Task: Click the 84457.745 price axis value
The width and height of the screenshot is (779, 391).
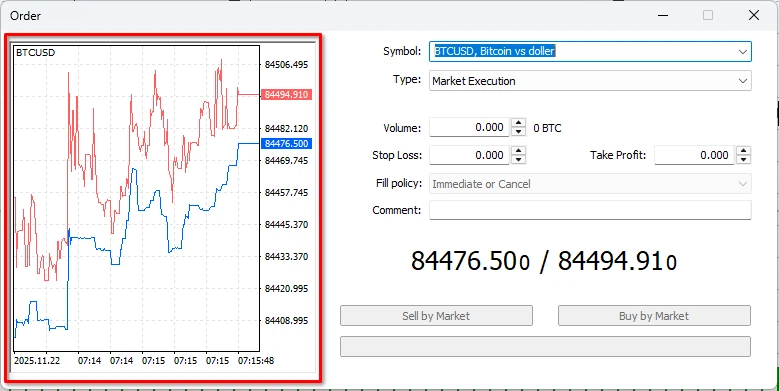Action: (286, 192)
